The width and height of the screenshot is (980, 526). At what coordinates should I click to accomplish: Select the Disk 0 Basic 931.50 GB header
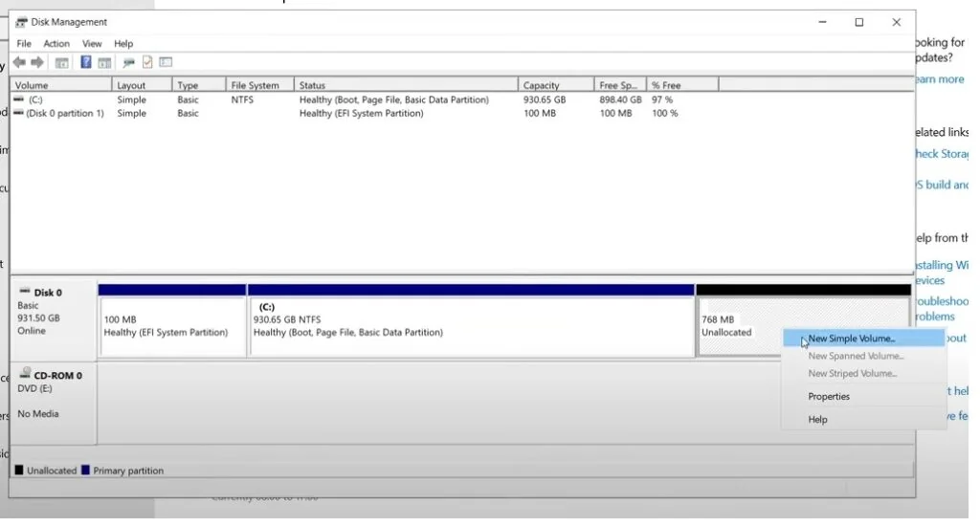(x=54, y=318)
